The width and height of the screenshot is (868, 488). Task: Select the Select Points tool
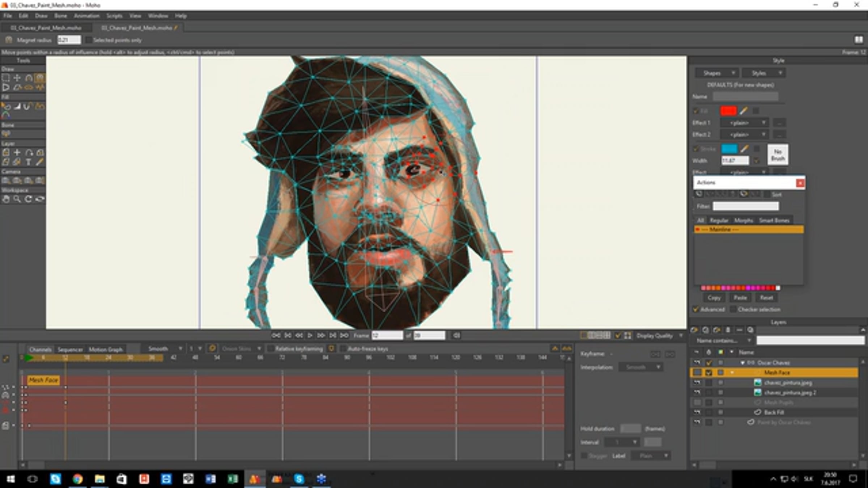[x=6, y=77]
